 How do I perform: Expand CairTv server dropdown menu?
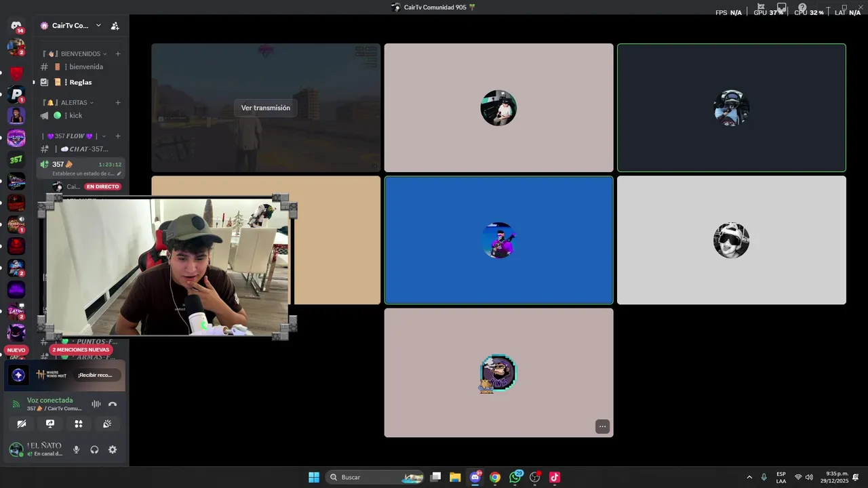[x=98, y=26]
